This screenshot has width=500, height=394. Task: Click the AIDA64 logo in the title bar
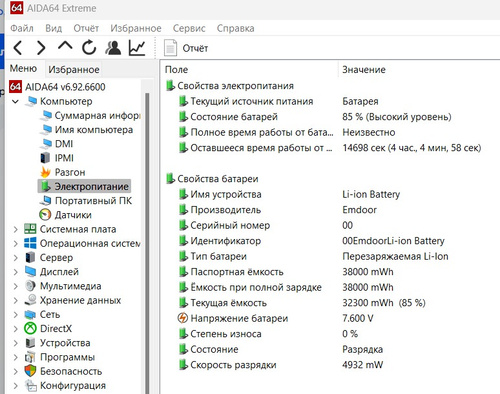(16, 7)
